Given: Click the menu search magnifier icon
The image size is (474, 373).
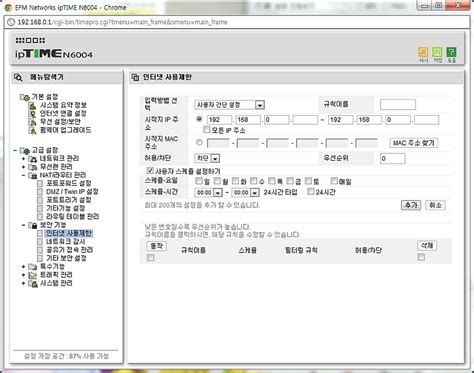Looking at the screenshot, I should [18, 78].
